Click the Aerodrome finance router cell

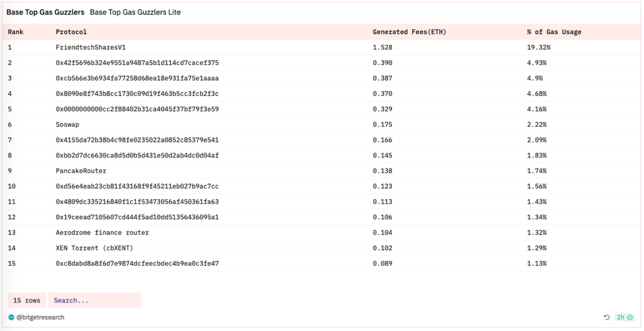(x=102, y=233)
